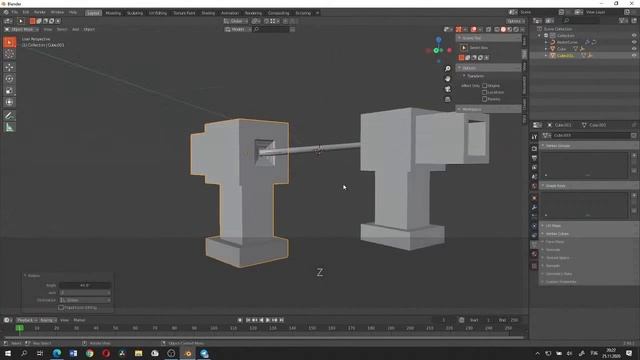
Task: Click the Options button in viewport header
Action: point(516,21)
